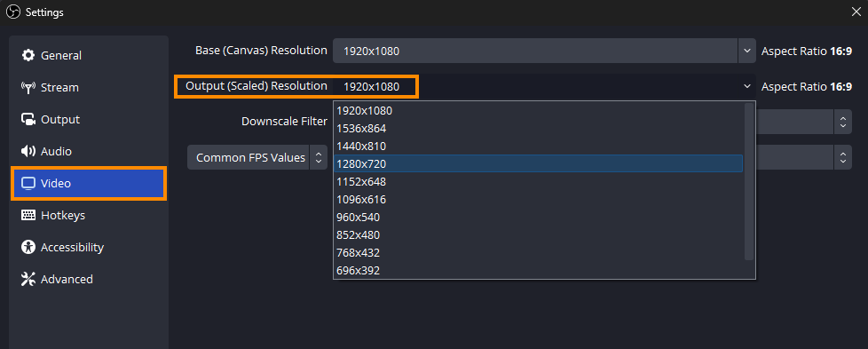This screenshot has width=868, height=349.
Task: Click the Output section icon
Action: tap(28, 120)
